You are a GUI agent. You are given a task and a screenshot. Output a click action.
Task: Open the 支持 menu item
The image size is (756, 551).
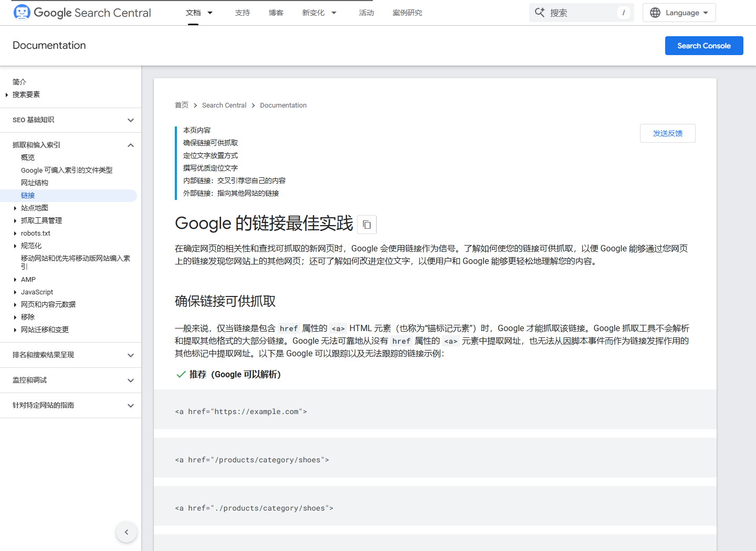tap(243, 13)
